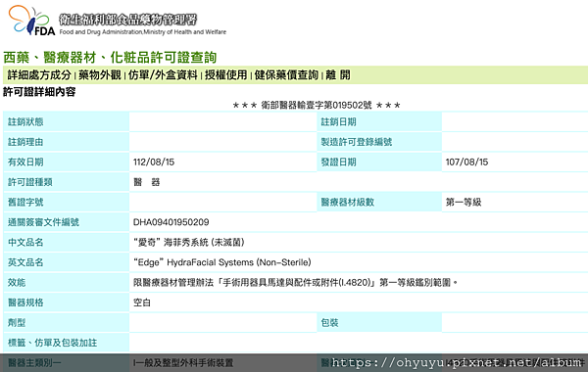Click the 衛生福利部食品藥物管理署 agency title
The height and width of the screenshot is (372, 588).
[x=127, y=20]
